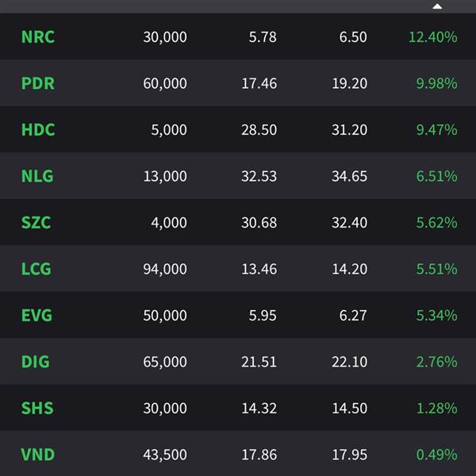476x476 pixels.
Task: Select NLG's average price 32.53
Action: pyautogui.click(x=259, y=176)
